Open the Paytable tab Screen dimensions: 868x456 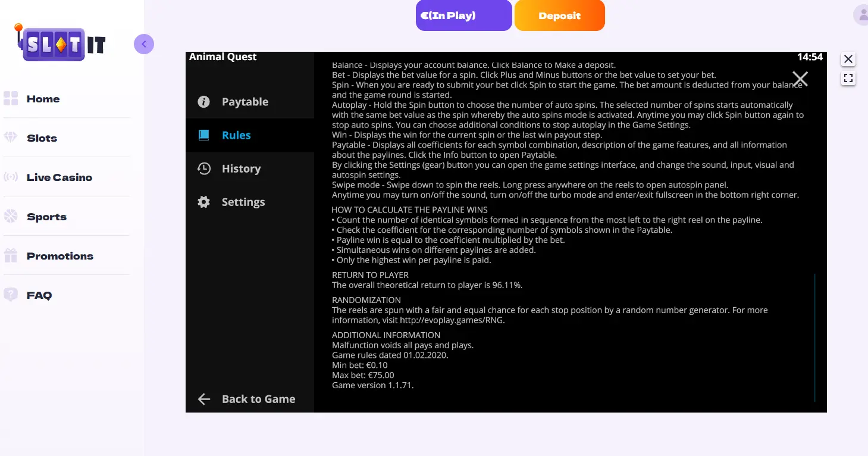[250, 102]
